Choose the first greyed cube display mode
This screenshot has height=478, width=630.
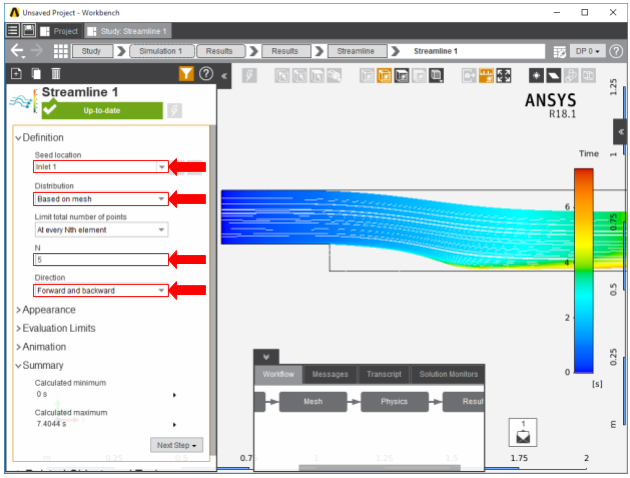pos(367,76)
